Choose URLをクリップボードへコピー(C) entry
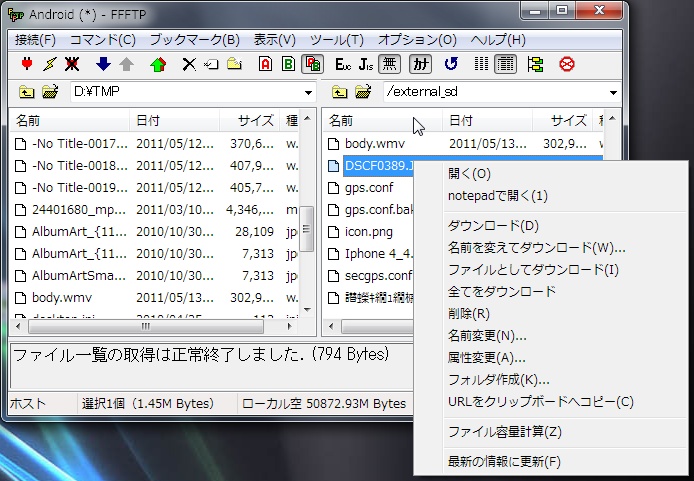694x481 pixels. click(550, 401)
